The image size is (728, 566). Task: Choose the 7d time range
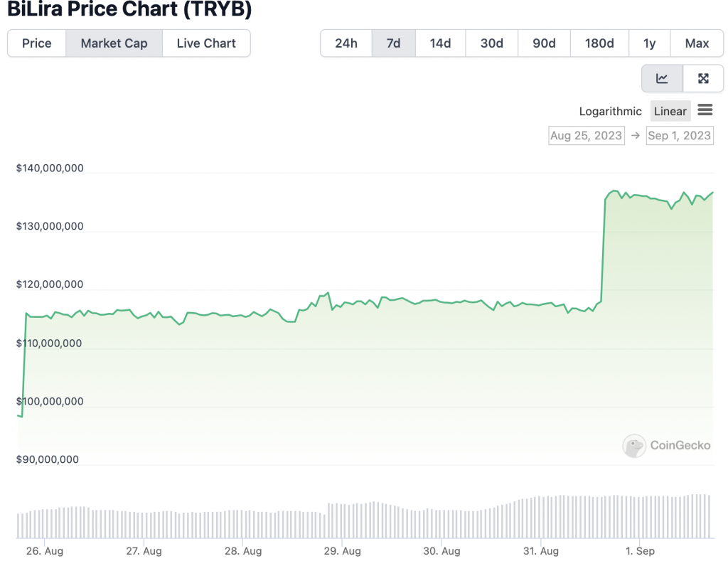(394, 43)
